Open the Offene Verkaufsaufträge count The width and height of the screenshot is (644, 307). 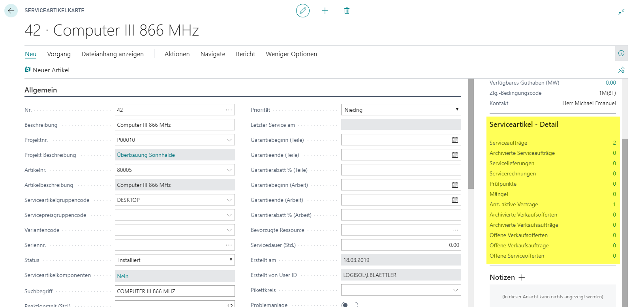pos(614,245)
